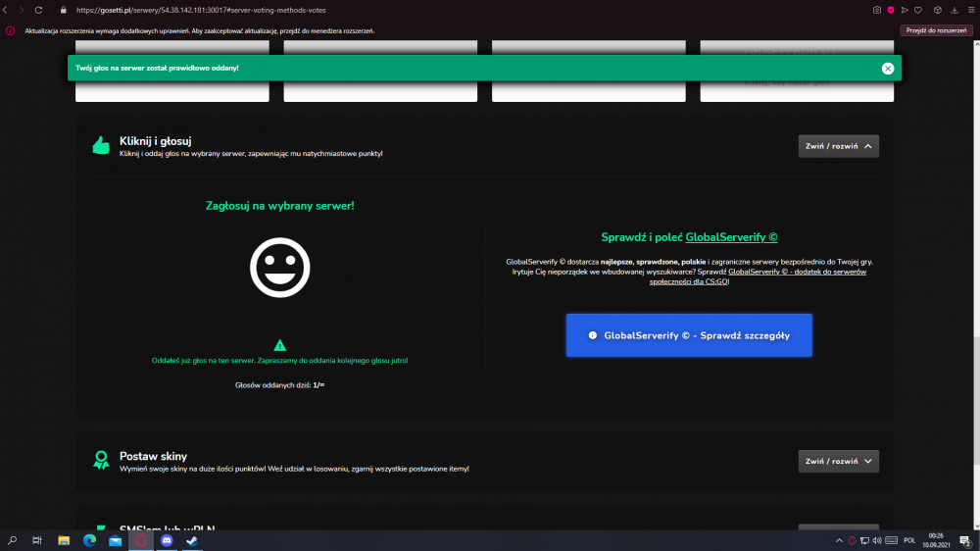Screen dimensions: 980x551
Task: Click the Głosów oddanych dziś counter text
Action: pyautogui.click(x=279, y=385)
